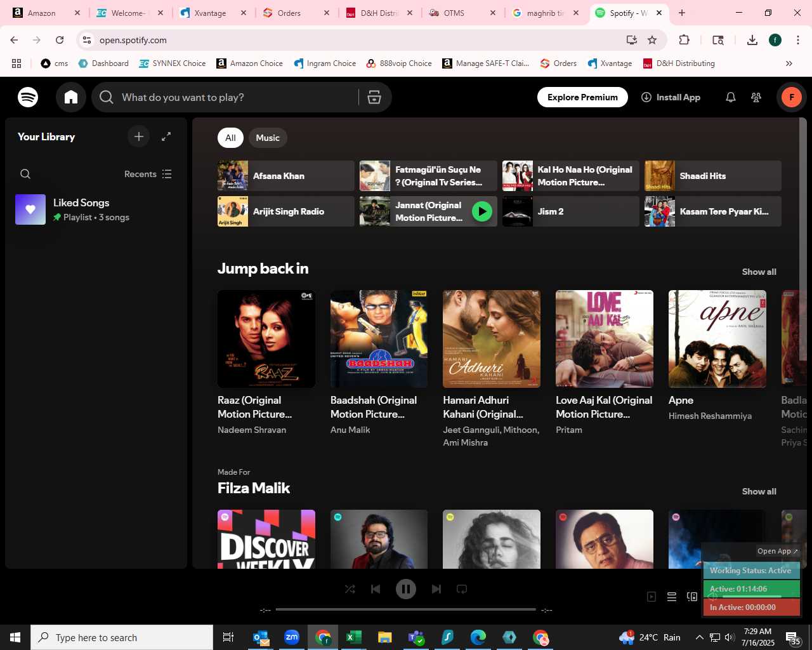The height and width of the screenshot is (650, 812).
Task: Open Jism 2 tile
Action: coord(570,211)
